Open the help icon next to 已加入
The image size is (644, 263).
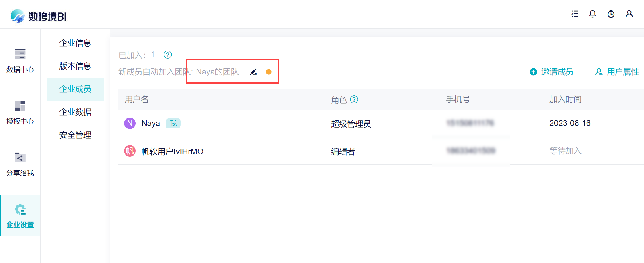[168, 55]
